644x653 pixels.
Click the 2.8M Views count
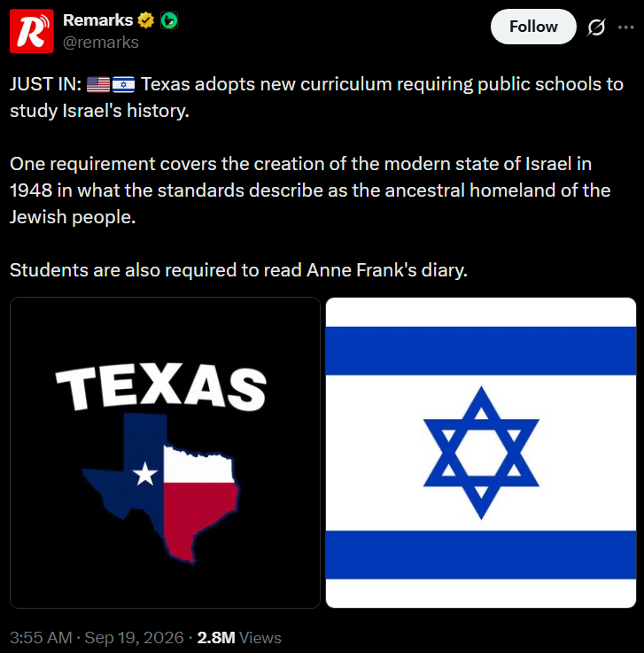pos(239,638)
